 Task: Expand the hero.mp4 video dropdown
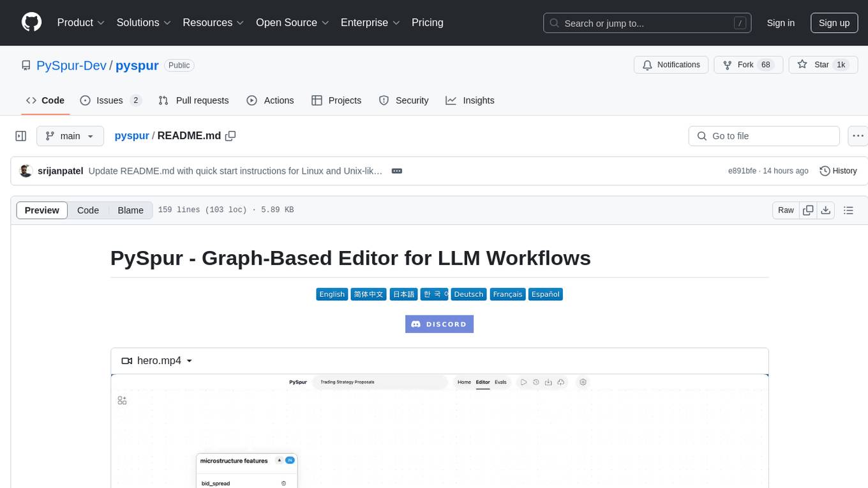point(158,361)
